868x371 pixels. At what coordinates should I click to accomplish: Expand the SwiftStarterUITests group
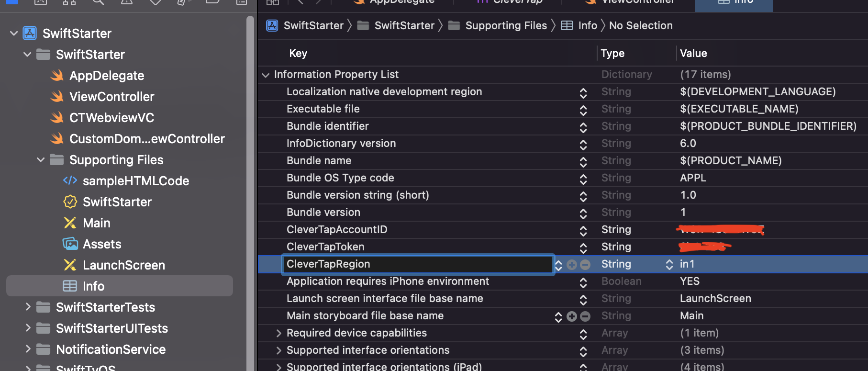[28, 328]
